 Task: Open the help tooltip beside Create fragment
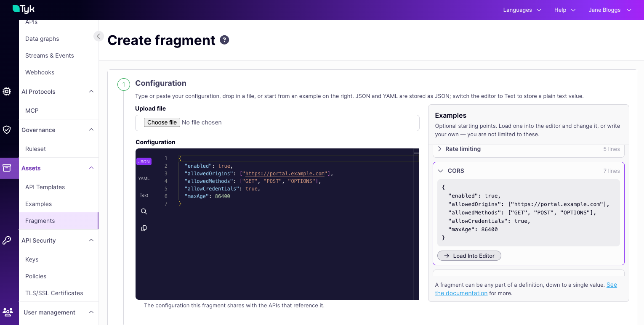(x=225, y=40)
